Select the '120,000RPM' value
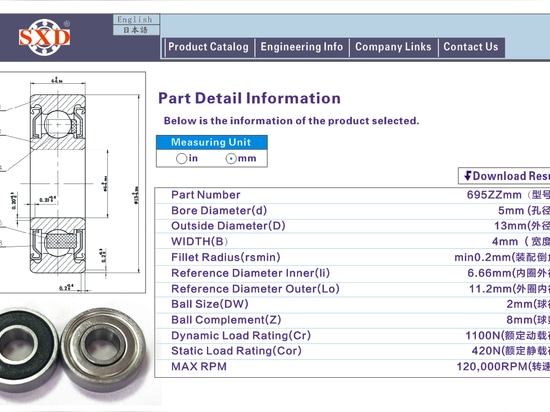The height and width of the screenshot is (412, 550). point(492,367)
